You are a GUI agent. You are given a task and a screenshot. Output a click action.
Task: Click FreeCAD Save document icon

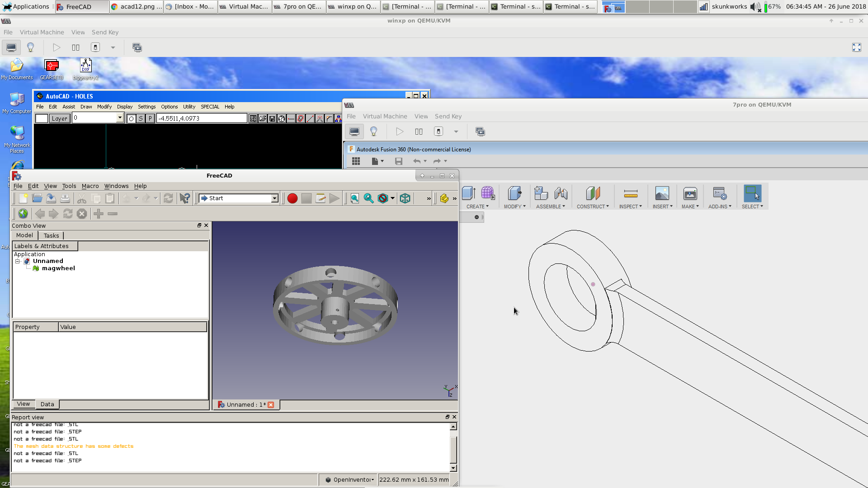pyautogui.click(x=51, y=198)
